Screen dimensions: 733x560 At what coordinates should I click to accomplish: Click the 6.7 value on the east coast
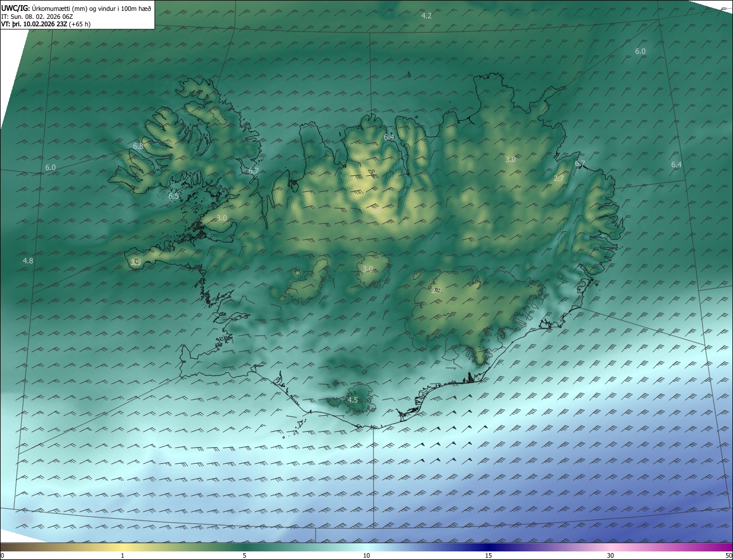click(580, 164)
